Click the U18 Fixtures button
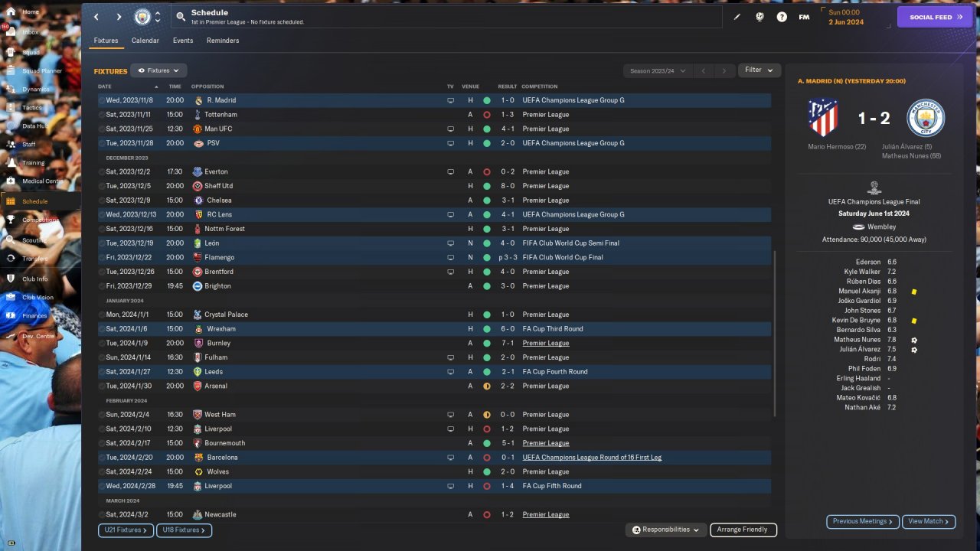980x551 pixels. (x=184, y=530)
